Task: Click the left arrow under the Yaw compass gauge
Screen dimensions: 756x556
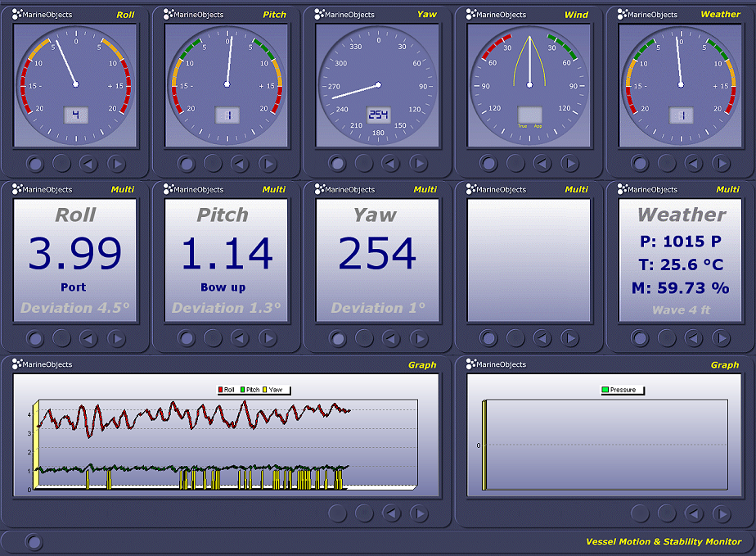Action: coord(390,164)
